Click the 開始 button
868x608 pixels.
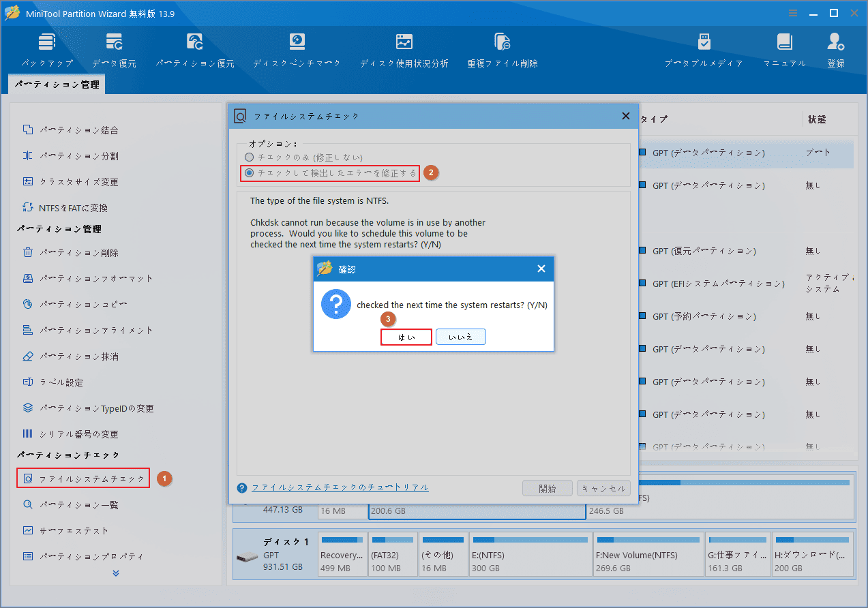(x=547, y=488)
